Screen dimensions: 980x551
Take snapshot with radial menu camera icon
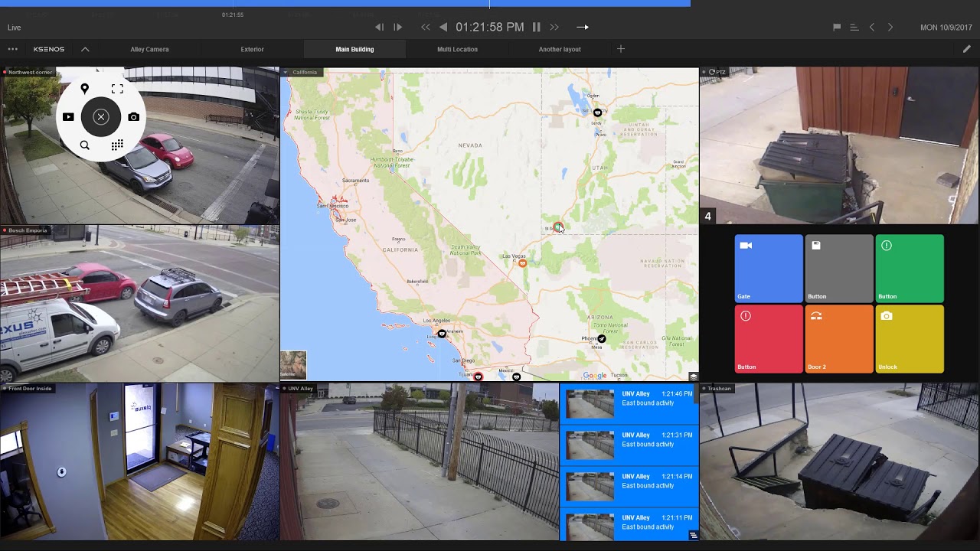(x=133, y=117)
